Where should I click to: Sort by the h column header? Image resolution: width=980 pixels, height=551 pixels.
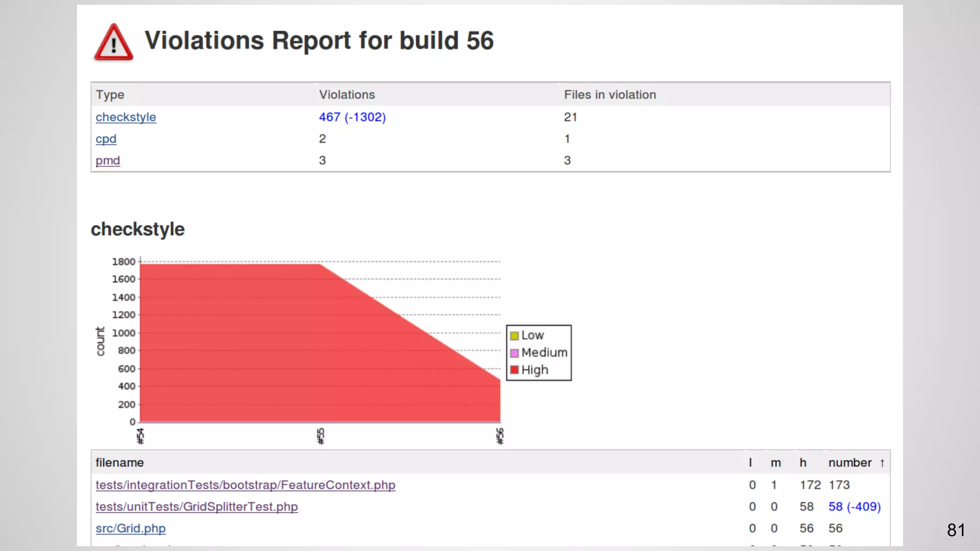(803, 463)
